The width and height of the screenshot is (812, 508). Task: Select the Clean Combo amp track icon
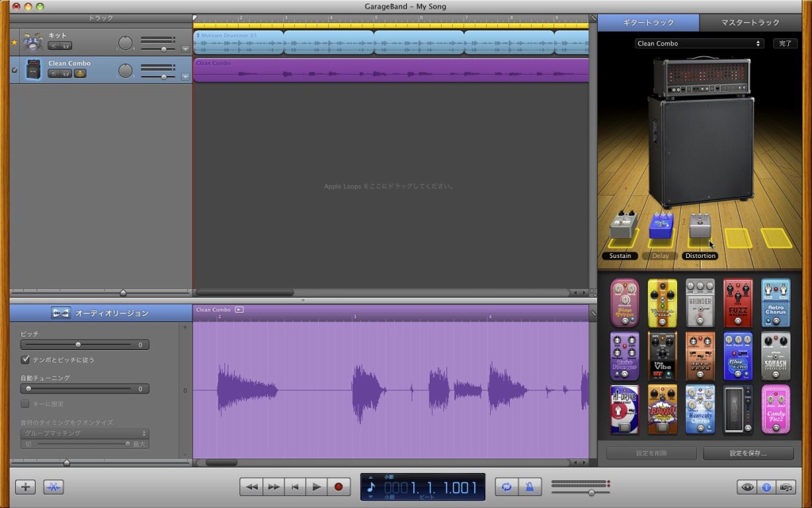(33, 70)
